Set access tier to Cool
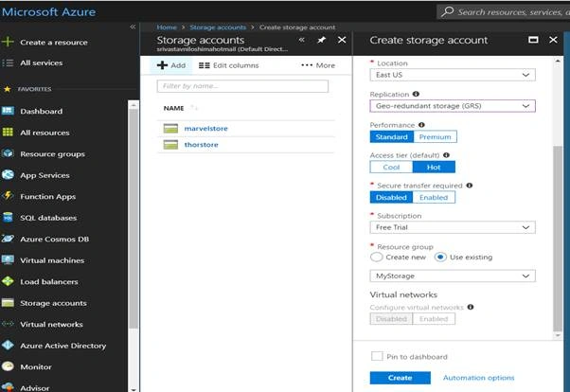This screenshot has width=570, height=392. [391, 167]
